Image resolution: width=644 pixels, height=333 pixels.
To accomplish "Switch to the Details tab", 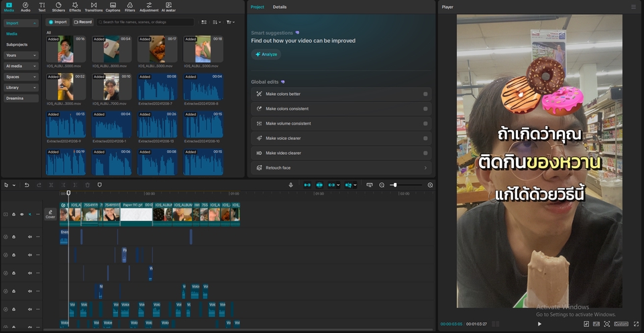I will [x=280, y=7].
